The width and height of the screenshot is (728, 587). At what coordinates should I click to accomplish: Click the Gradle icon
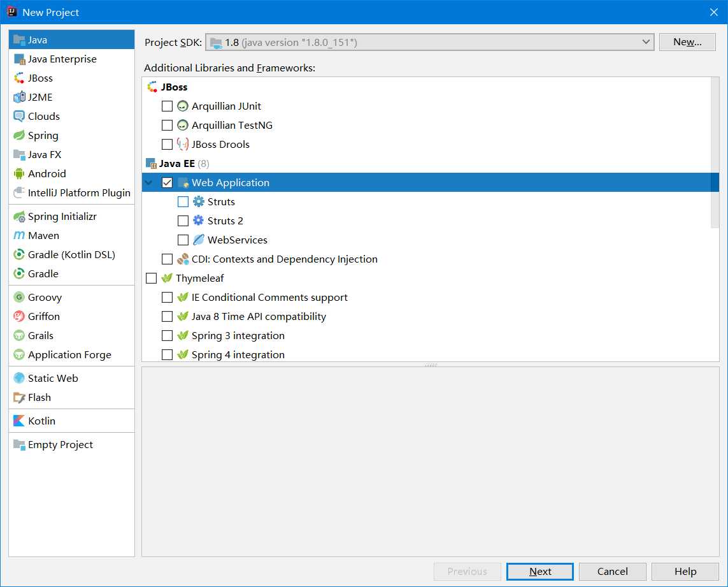coord(19,274)
